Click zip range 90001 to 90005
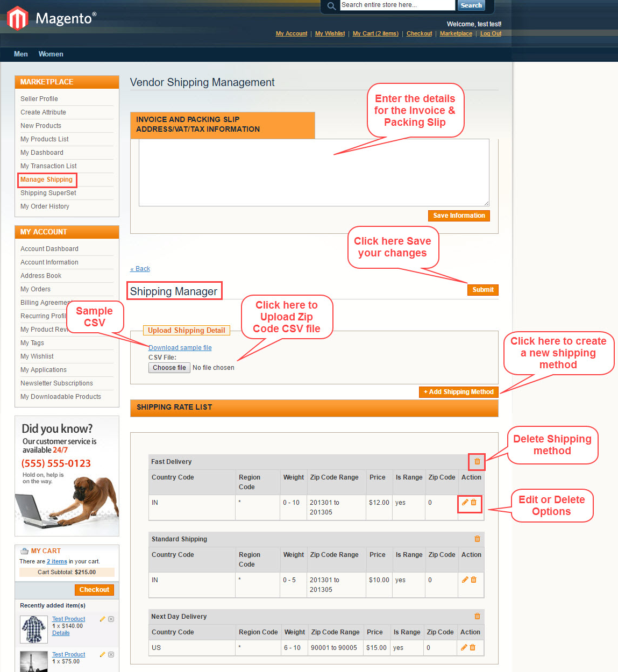Image resolution: width=618 pixels, height=672 pixels. [x=334, y=648]
